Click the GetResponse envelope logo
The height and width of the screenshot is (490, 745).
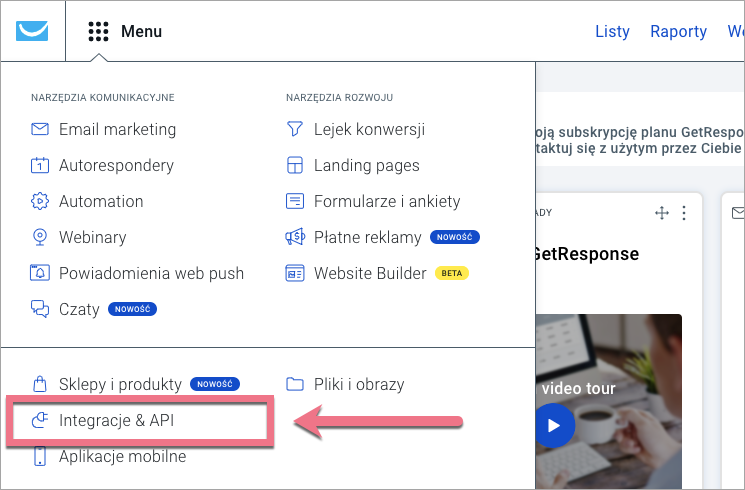click(32, 31)
